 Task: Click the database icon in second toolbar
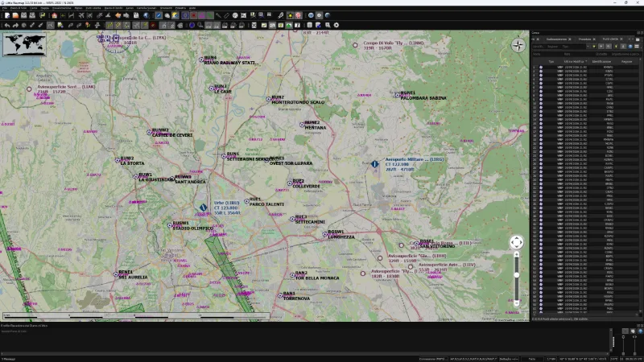[x=310, y=26]
